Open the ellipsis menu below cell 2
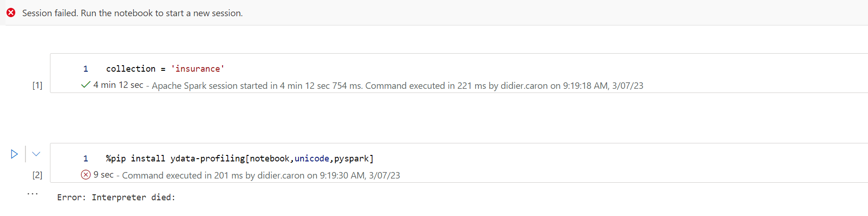Viewport: 868px width, 216px height. click(32, 194)
